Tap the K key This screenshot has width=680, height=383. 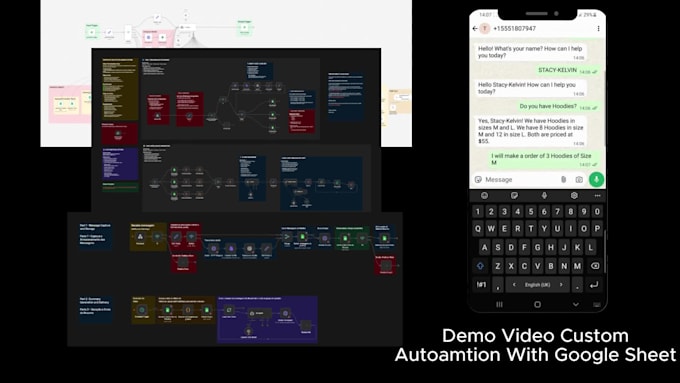point(577,248)
